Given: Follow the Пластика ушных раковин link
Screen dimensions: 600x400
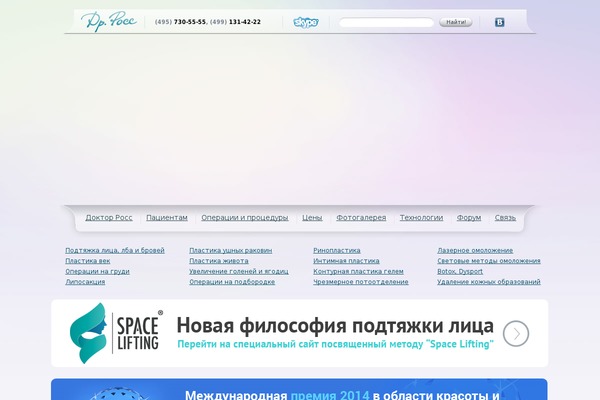Looking at the screenshot, I should coord(231,250).
